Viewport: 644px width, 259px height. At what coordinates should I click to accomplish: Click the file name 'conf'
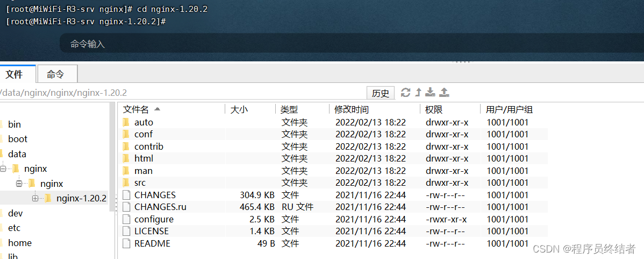click(x=144, y=134)
